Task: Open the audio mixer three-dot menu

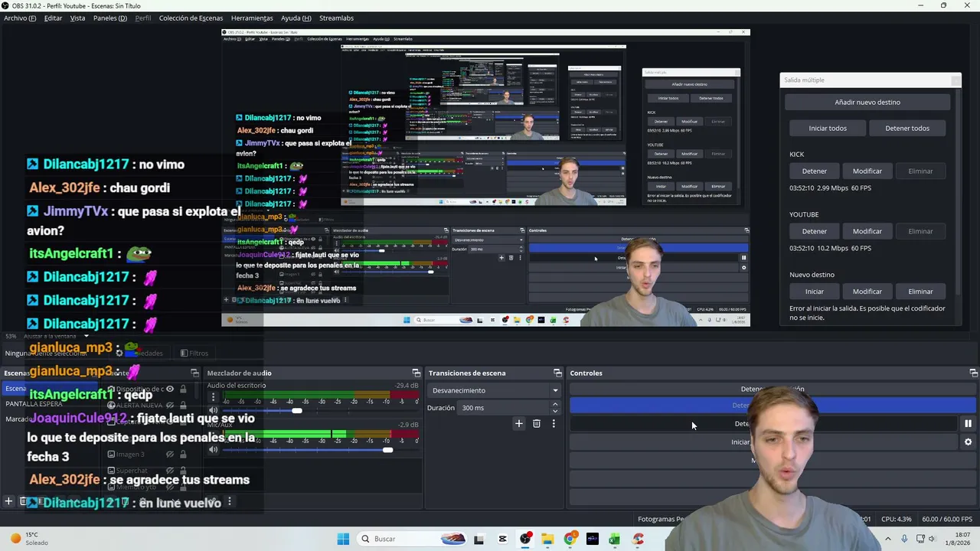Action: [229, 503]
